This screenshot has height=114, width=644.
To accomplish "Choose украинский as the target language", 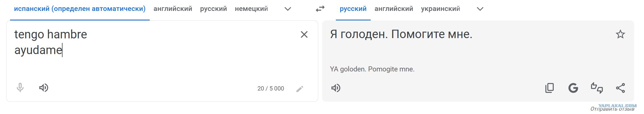I will point(440,9).
